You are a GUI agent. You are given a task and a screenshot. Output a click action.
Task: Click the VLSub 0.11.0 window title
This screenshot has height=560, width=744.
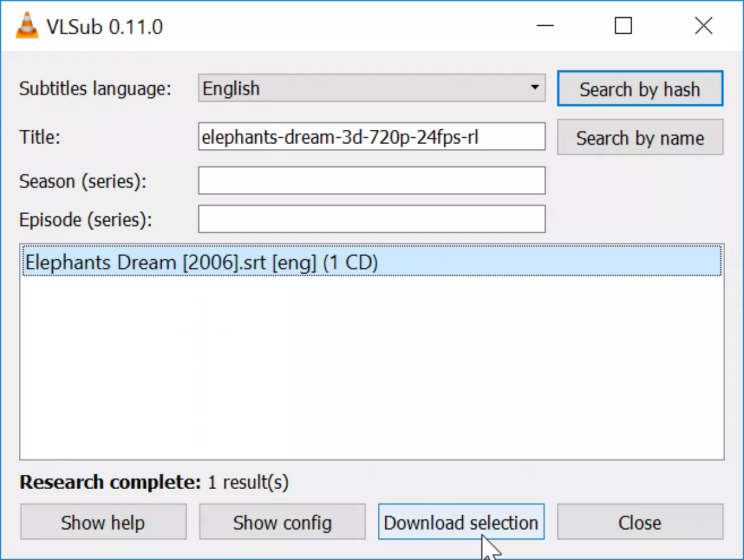click(105, 27)
